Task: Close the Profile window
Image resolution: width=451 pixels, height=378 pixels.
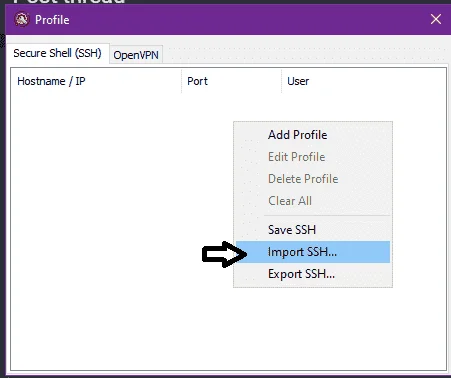Action: tap(436, 19)
